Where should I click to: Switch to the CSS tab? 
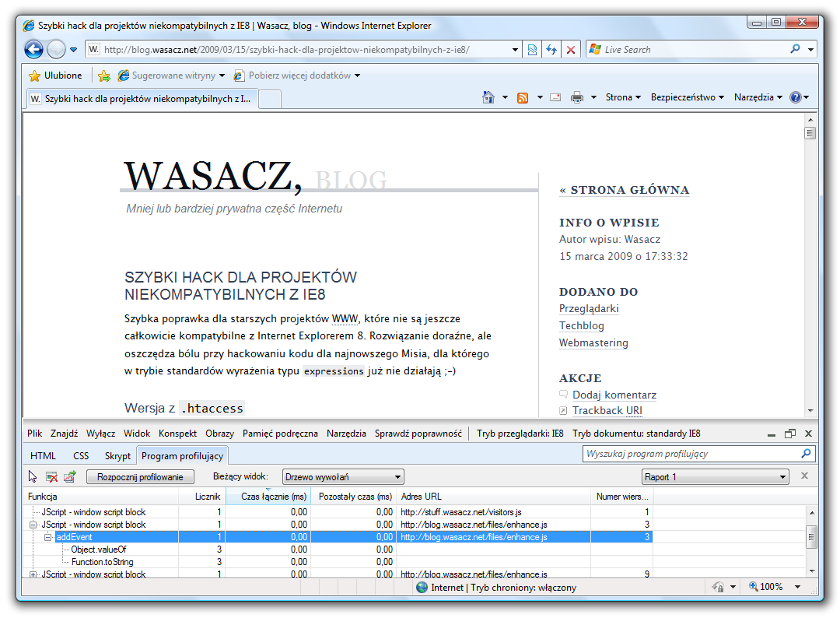pos(81,456)
